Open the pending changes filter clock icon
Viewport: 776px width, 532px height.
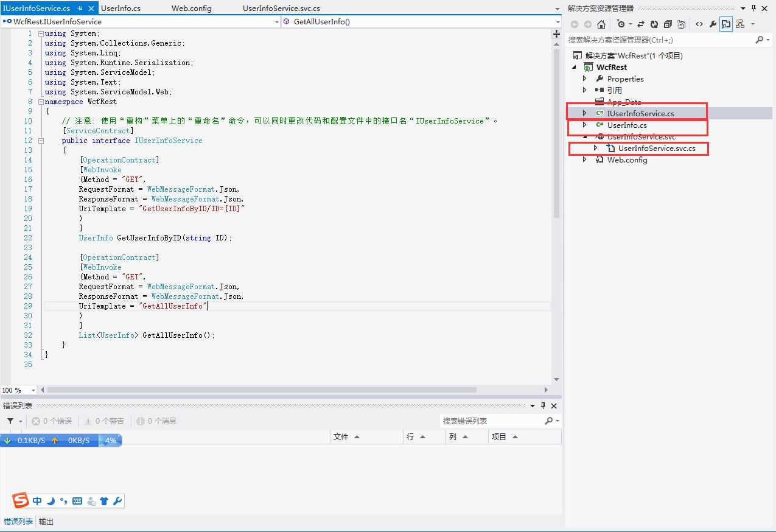[621, 24]
